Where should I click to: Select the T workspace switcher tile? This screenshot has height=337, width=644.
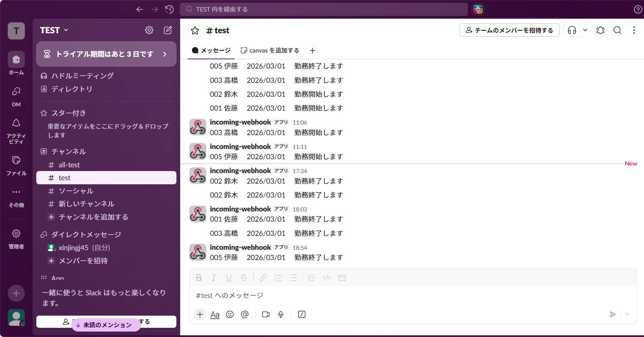tap(16, 31)
